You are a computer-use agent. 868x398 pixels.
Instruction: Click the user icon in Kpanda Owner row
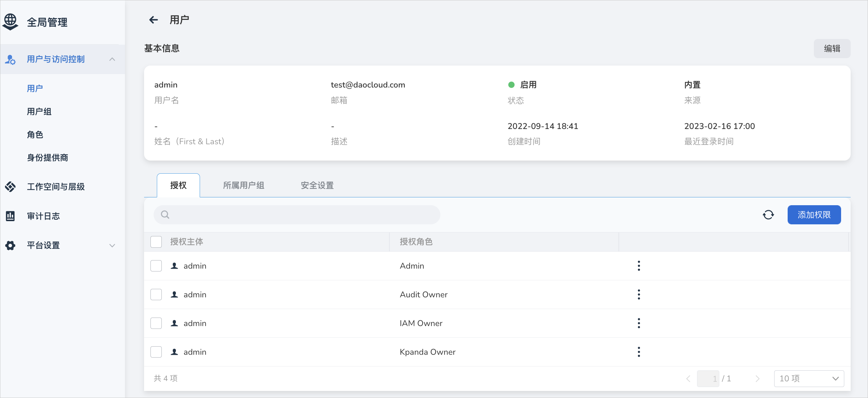click(x=174, y=352)
